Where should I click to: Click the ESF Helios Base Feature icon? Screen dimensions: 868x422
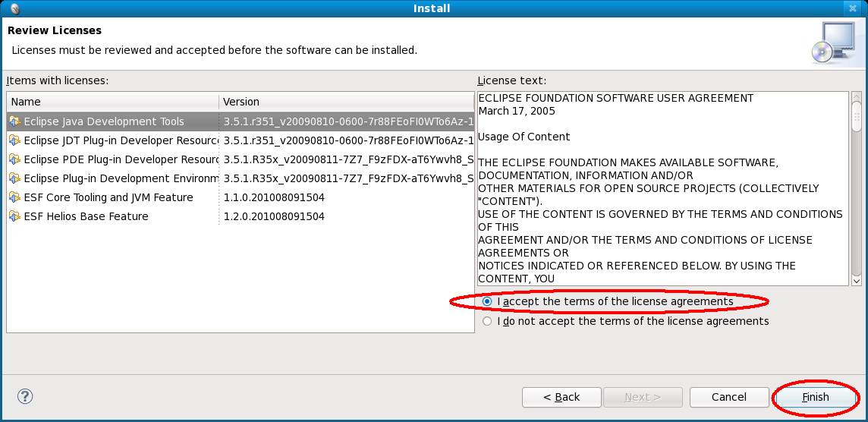[15, 216]
